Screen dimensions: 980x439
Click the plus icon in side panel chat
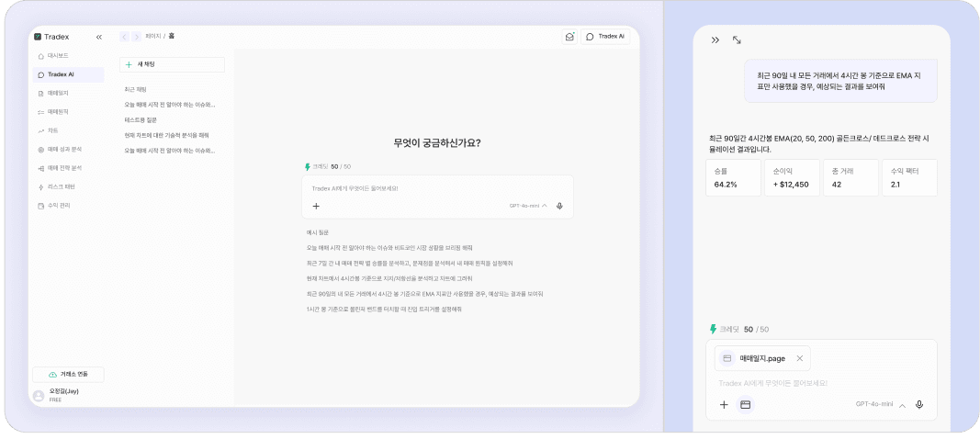pos(724,405)
